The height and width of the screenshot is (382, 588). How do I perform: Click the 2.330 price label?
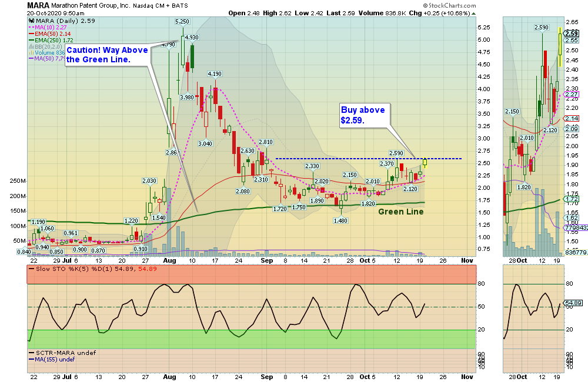pyautogui.click(x=312, y=166)
